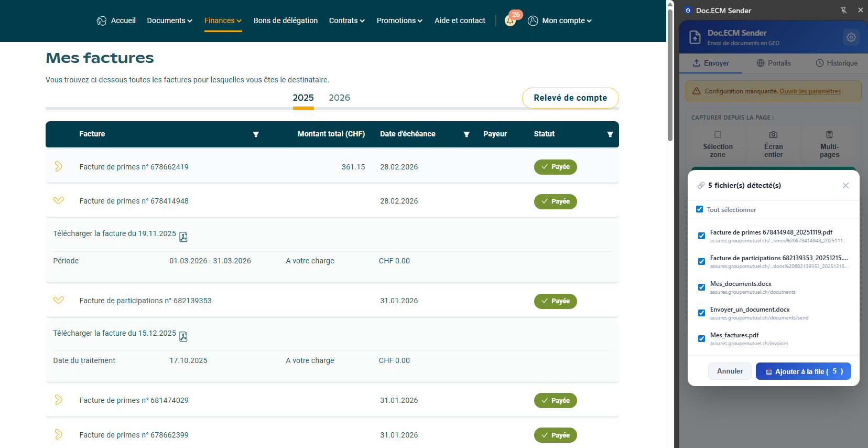868x448 pixels.
Task: Open the Historique tab in the sender panel
Action: (837, 63)
